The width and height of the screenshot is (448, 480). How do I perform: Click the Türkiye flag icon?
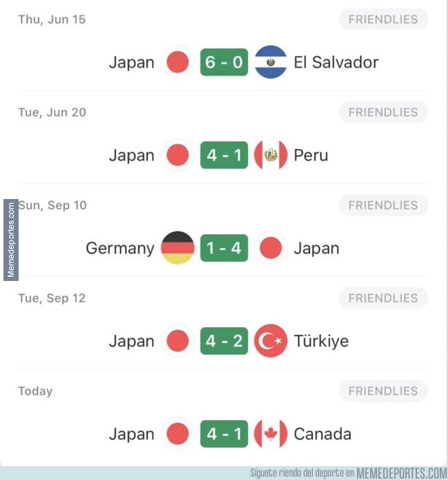coord(271,341)
